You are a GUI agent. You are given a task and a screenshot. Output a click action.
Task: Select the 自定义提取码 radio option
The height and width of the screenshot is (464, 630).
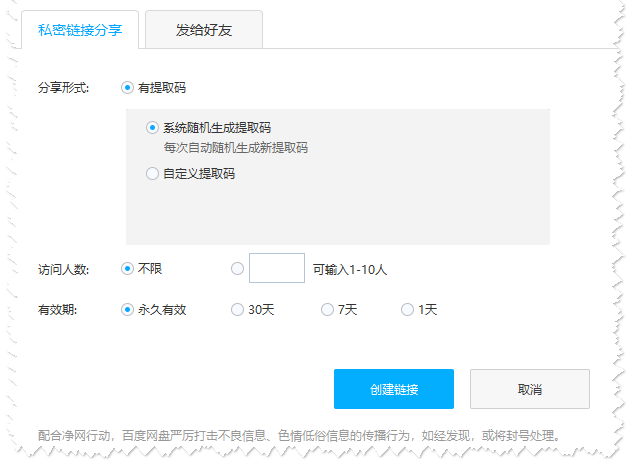(152, 174)
